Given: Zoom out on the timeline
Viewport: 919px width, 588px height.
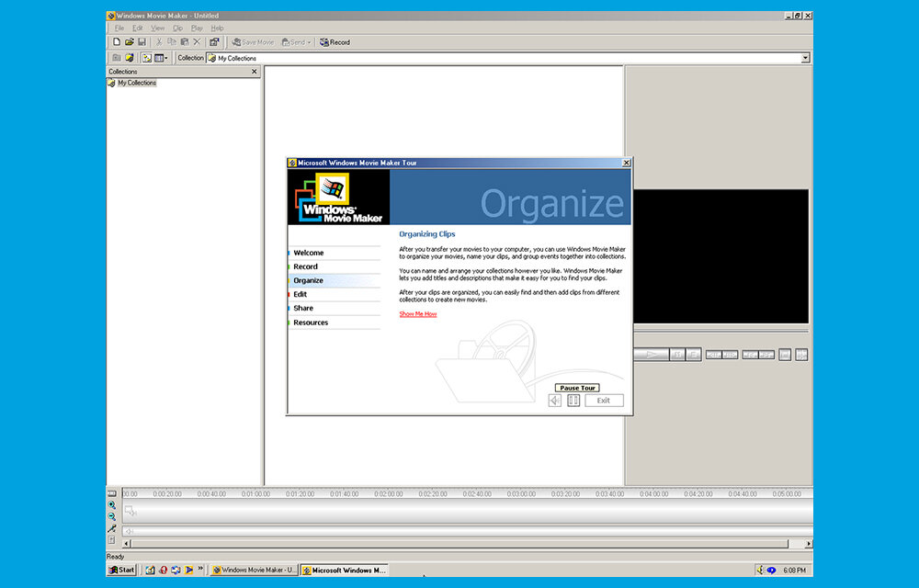Looking at the screenshot, I should 112,516.
